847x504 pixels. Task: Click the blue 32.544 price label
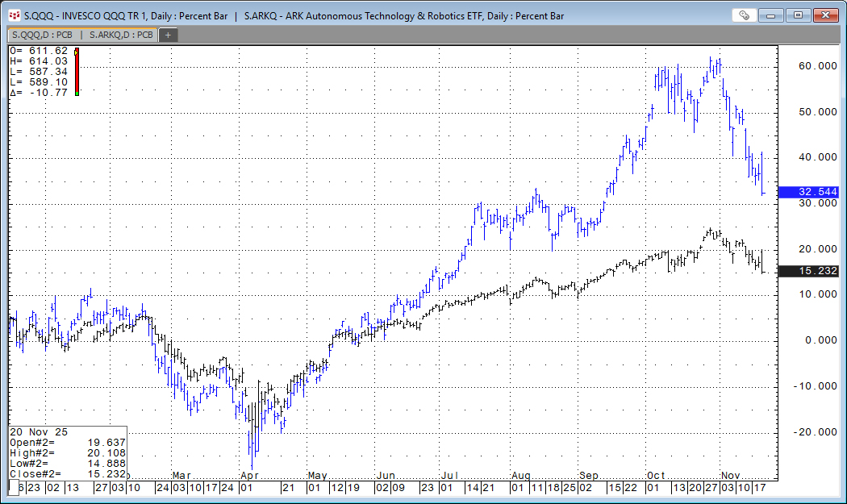coord(809,192)
